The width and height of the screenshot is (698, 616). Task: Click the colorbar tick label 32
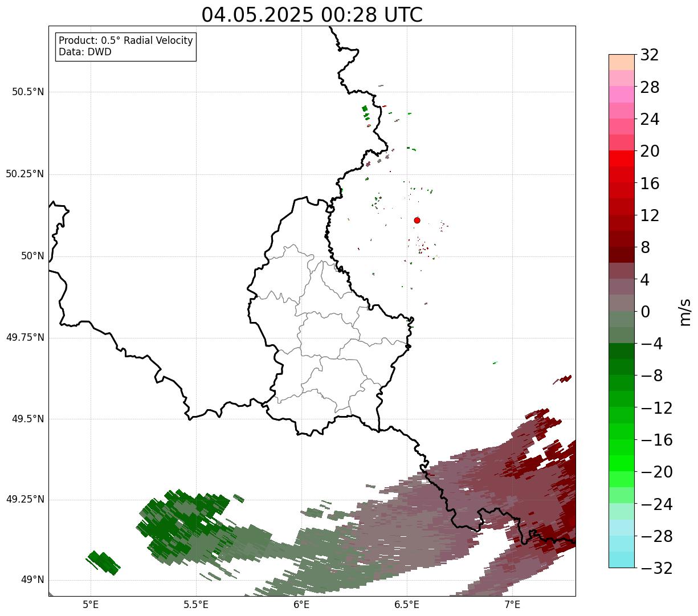point(650,55)
